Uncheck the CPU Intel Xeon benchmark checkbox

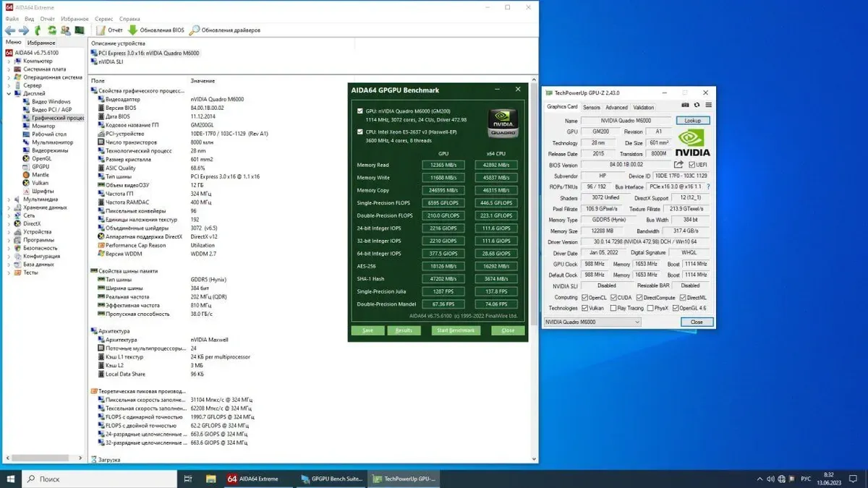[x=360, y=132]
